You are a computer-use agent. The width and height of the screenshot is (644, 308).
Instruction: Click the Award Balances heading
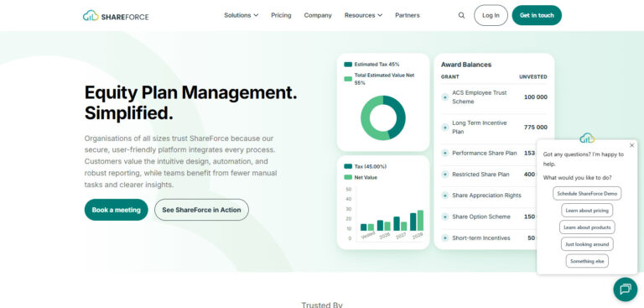pyautogui.click(x=466, y=65)
